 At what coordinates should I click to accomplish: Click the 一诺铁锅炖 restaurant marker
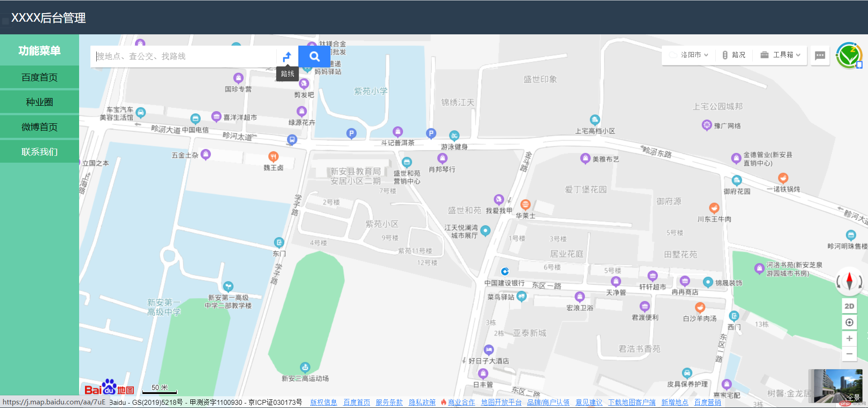point(783,178)
